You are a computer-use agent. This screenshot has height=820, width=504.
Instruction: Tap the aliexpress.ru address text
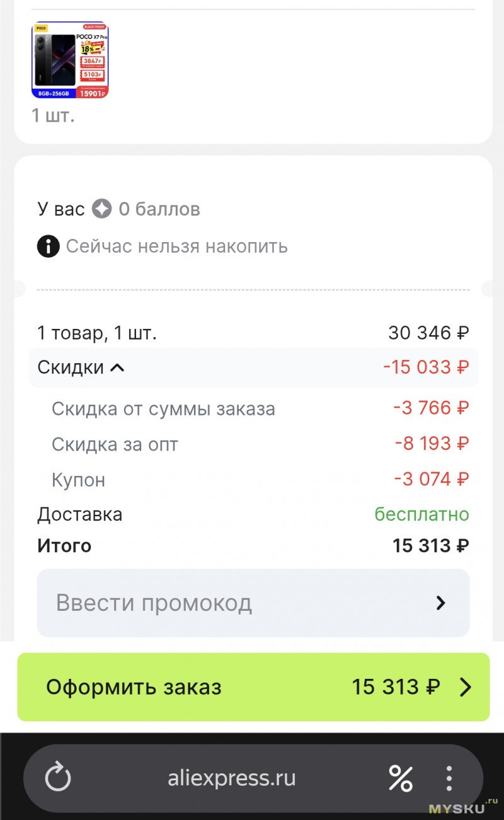pos(231,778)
